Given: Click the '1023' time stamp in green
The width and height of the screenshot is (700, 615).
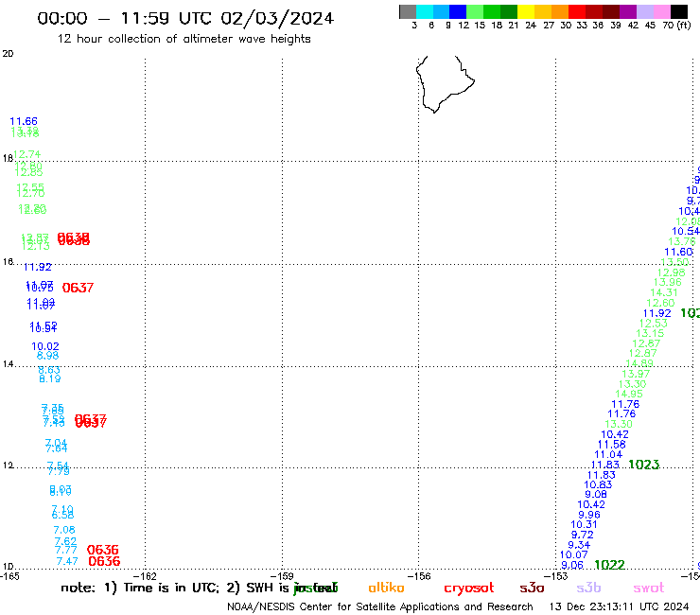Looking at the screenshot, I should tap(643, 465).
